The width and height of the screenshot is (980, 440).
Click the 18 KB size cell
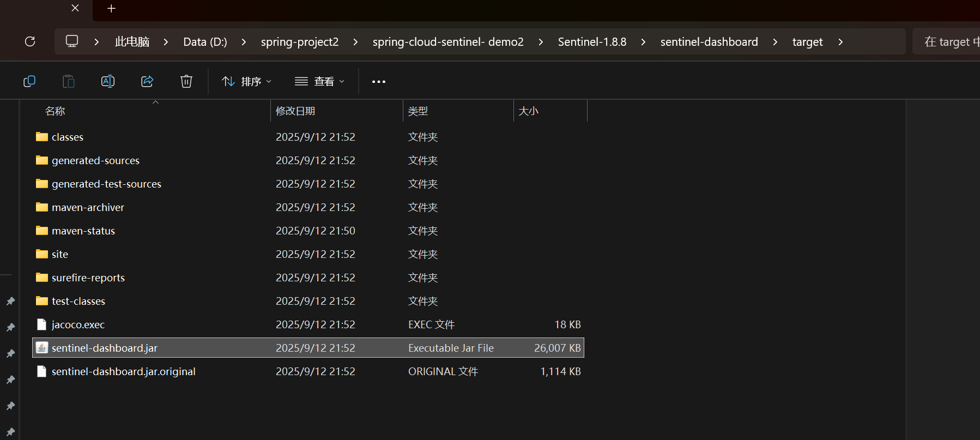coord(567,324)
